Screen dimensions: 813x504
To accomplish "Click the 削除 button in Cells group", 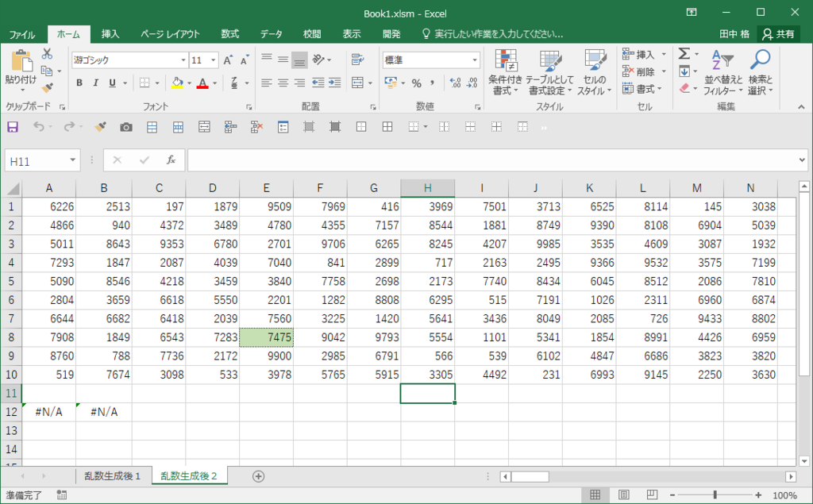I will (x=645, y=71).
